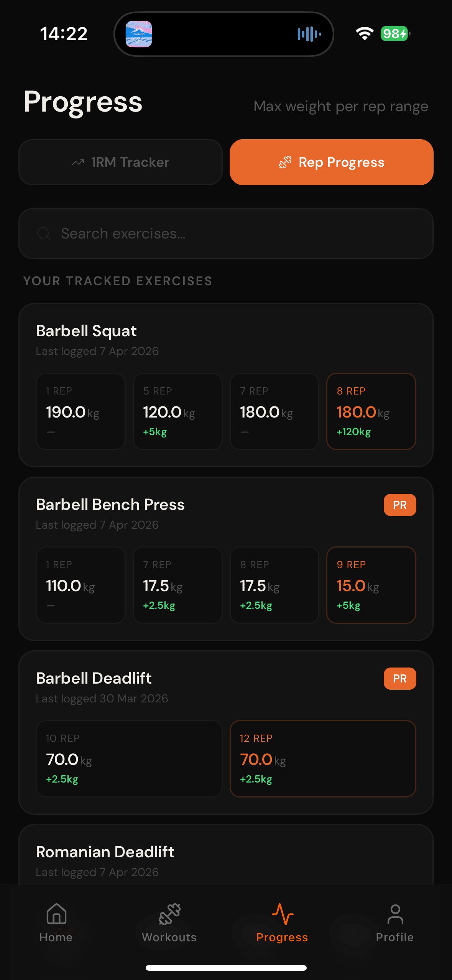Click the trend-line icon on 1RM Tracker

78,162
